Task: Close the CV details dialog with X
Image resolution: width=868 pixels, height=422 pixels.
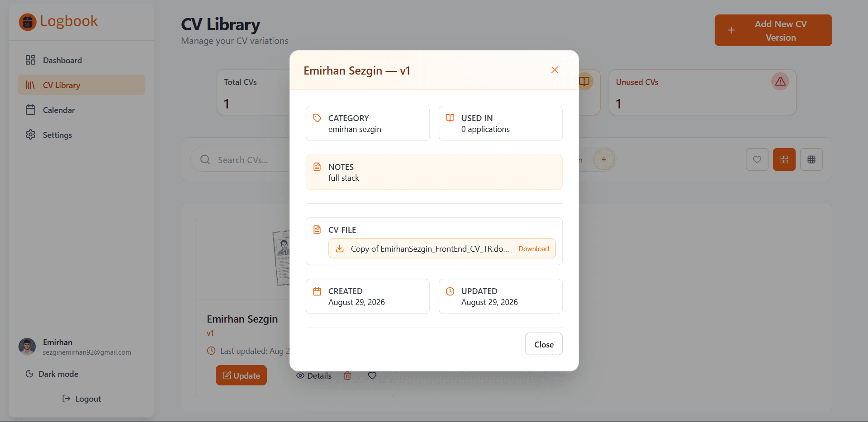Action: pos(555,70)
